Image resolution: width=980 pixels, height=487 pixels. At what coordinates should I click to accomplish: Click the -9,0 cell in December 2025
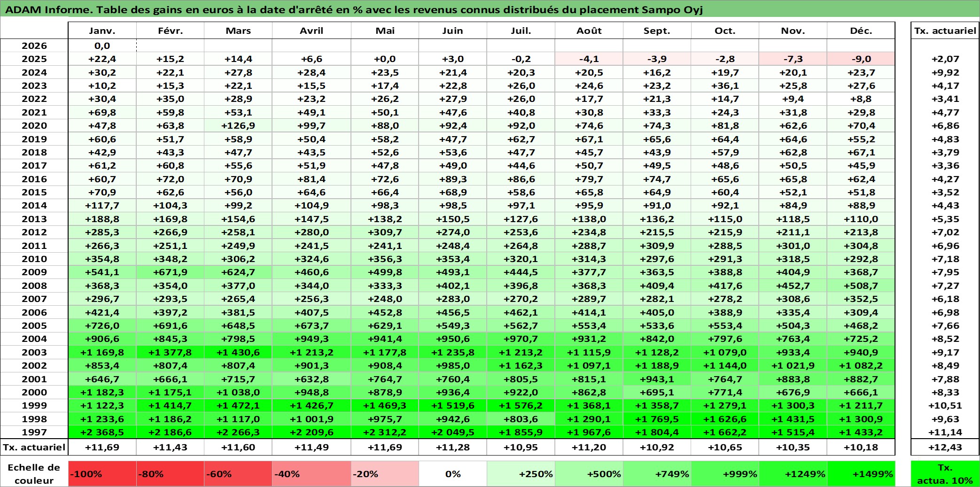tap(861, 59)
